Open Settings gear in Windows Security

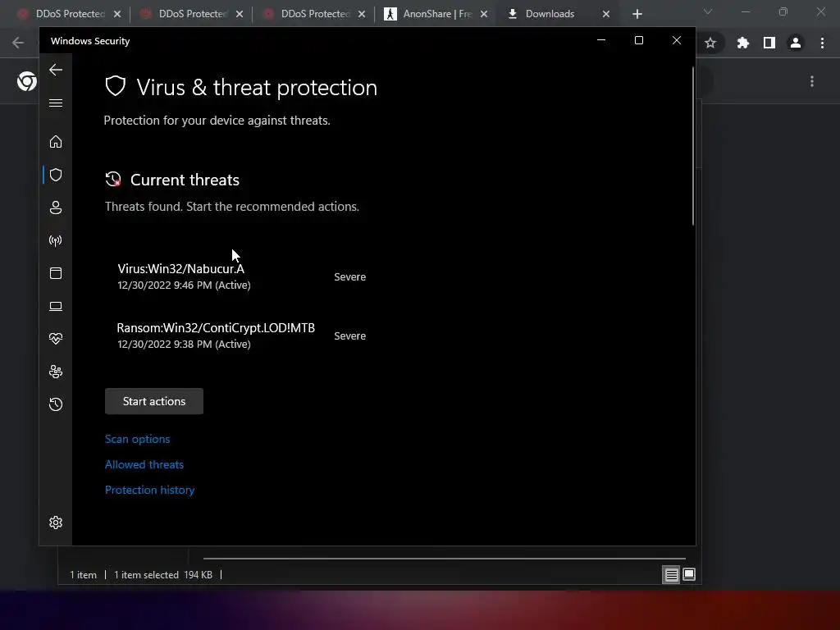point(56,523)
